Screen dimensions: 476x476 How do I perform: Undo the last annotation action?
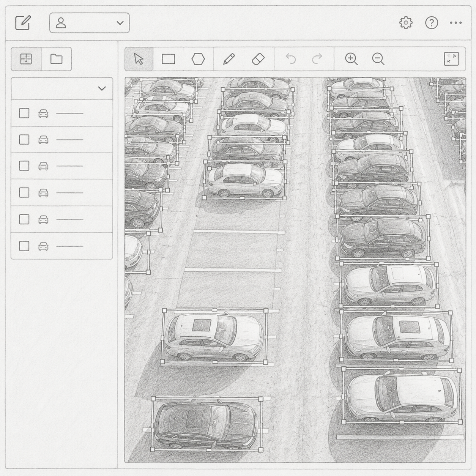click(x=291, y=59)
